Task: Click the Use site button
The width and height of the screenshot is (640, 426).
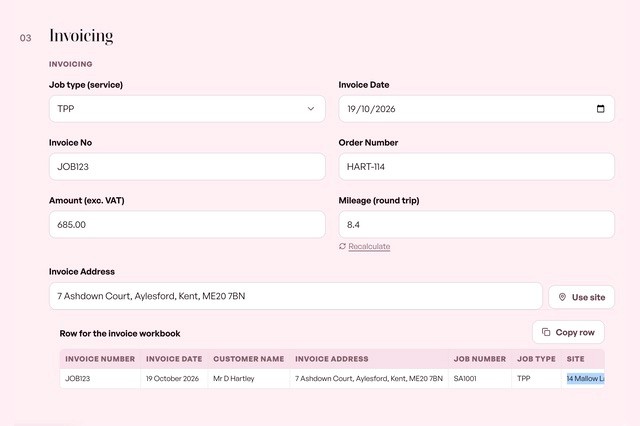Action: [x=581, y=297]
